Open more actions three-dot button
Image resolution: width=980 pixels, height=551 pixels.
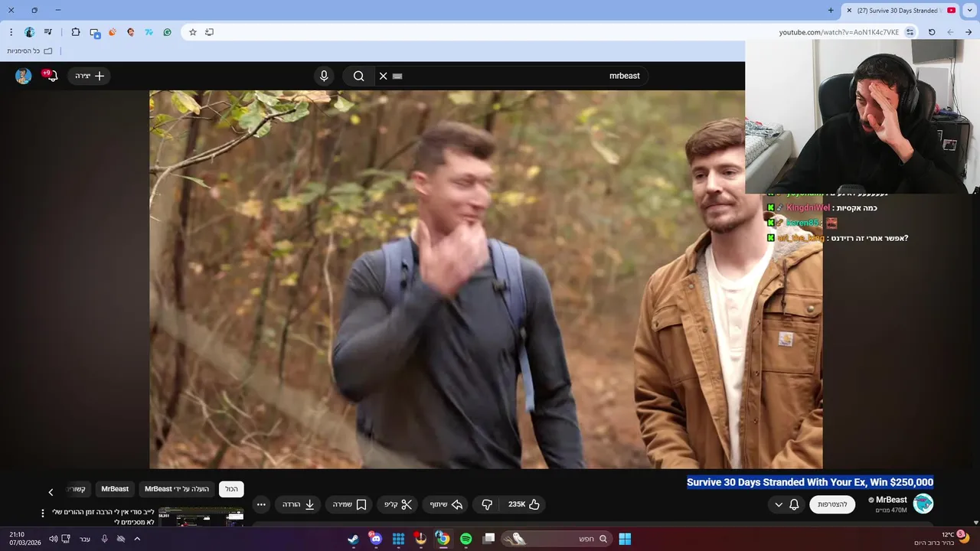click(261, 504)
